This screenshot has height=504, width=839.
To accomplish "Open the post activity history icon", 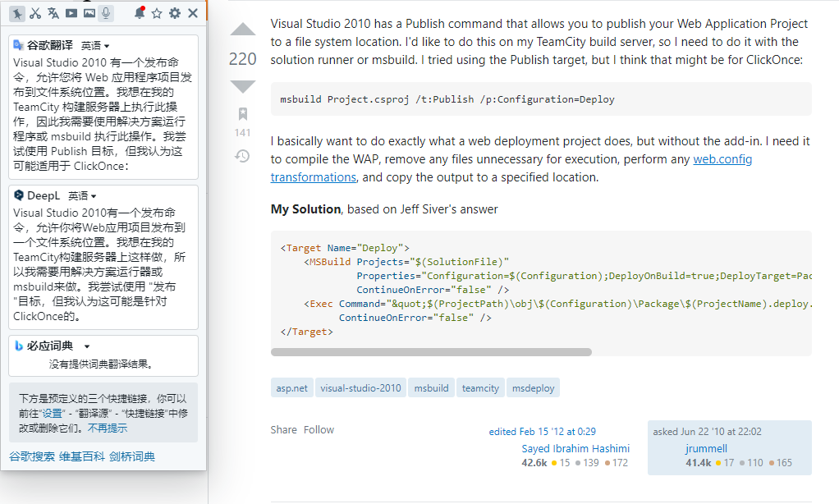I will [x=242, y=155].
